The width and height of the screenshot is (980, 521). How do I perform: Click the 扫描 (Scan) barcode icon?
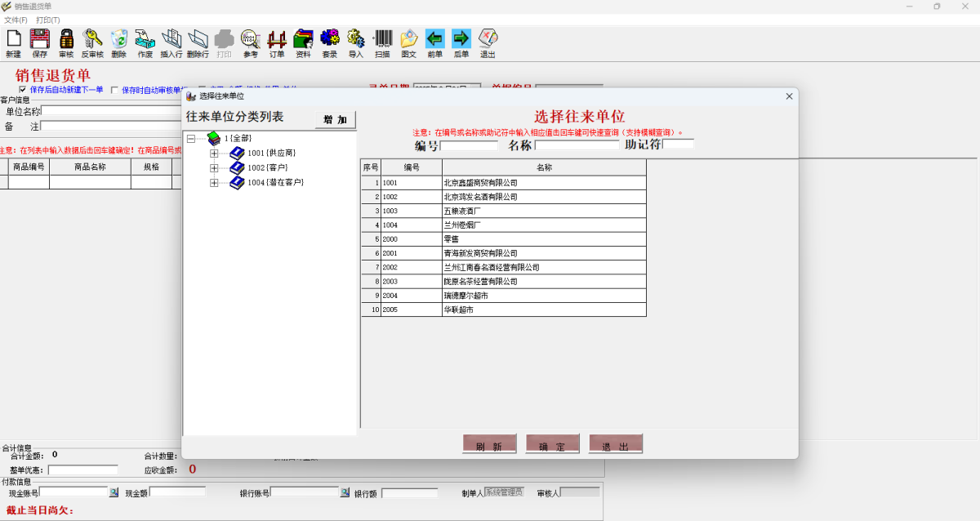tap(382, 38)
